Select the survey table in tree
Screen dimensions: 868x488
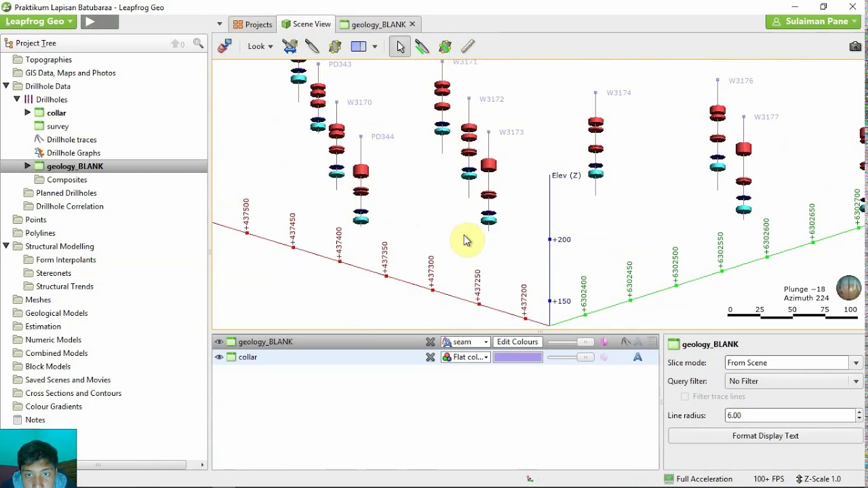(58, 126)
